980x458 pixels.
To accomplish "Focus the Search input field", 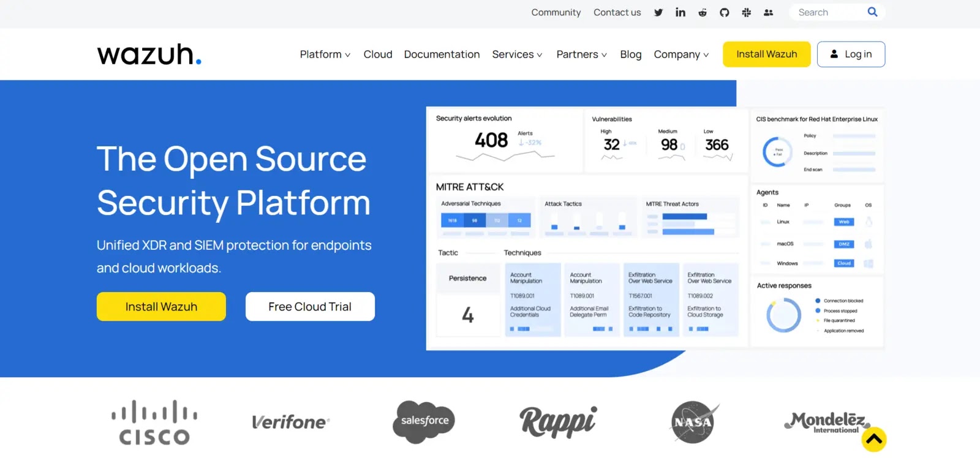I will (829, 12).
